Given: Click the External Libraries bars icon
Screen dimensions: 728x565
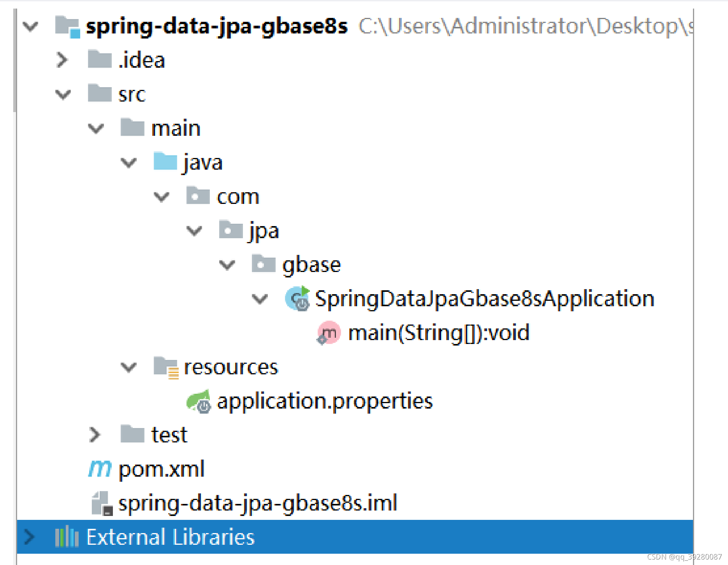Looking at the screenshot, I should 67,537.
